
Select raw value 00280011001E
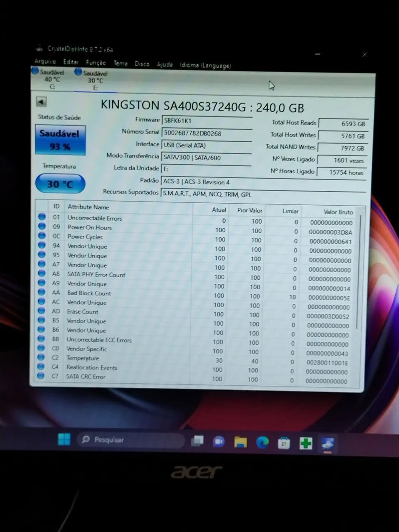coord(328,363)
